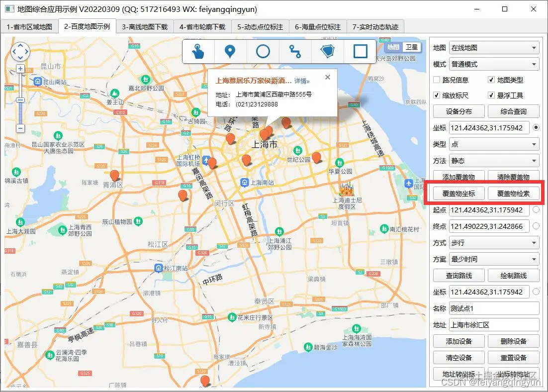Click the Bihai Jinsha beach icon
This screenshot has width=548, height=392.
(x=308, y=347)
